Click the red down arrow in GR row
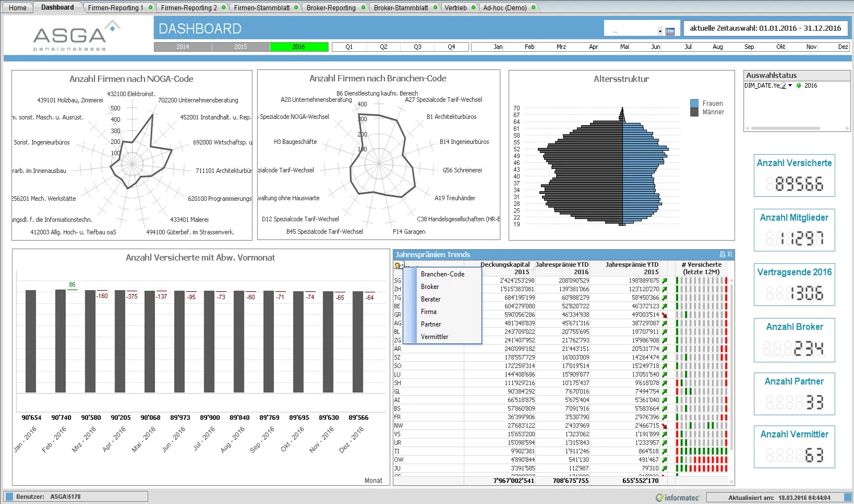Viewport: 854px width, 504px height. click(x=664, y=315)
